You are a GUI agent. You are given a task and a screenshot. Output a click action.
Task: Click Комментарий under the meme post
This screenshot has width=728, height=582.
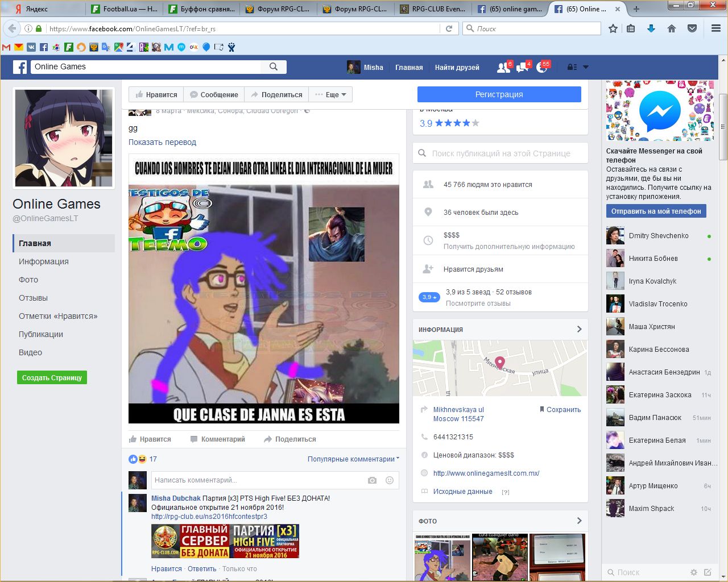(217, 439)
